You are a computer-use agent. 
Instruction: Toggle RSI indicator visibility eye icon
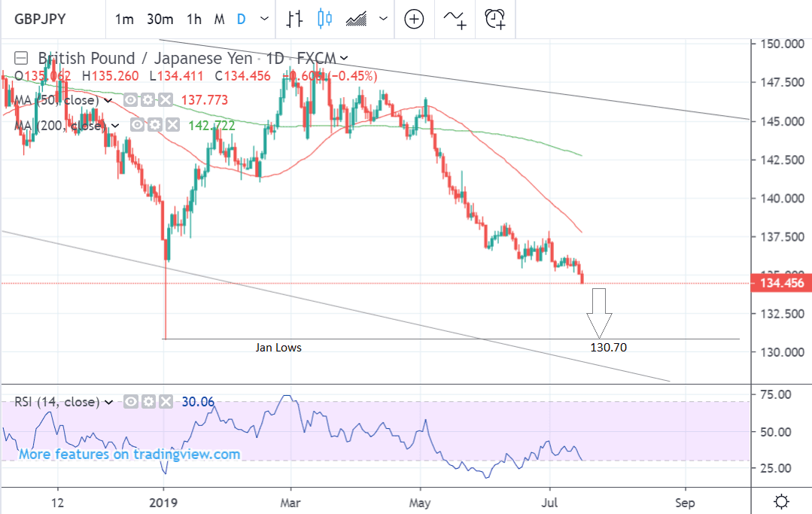click(132, 402)
